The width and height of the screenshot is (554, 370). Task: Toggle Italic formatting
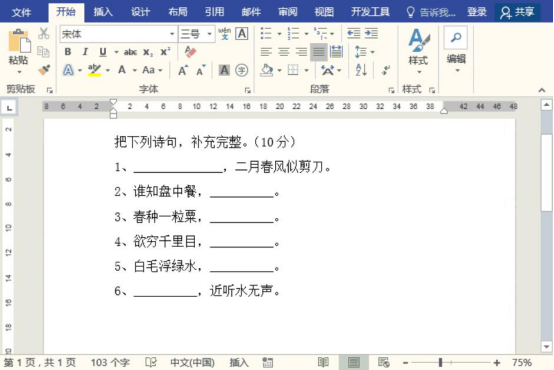[x=85, y=52]
